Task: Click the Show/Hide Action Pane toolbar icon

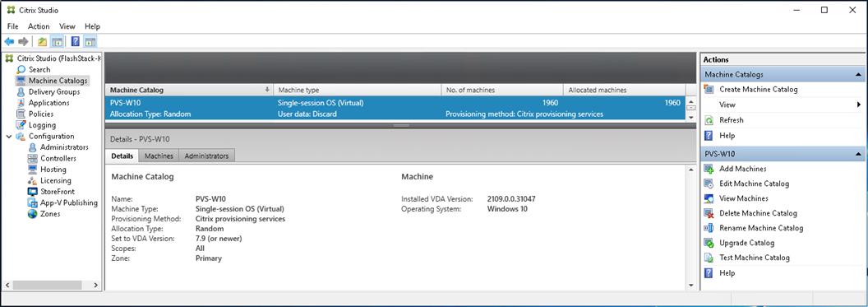Action: coord(90,41)
